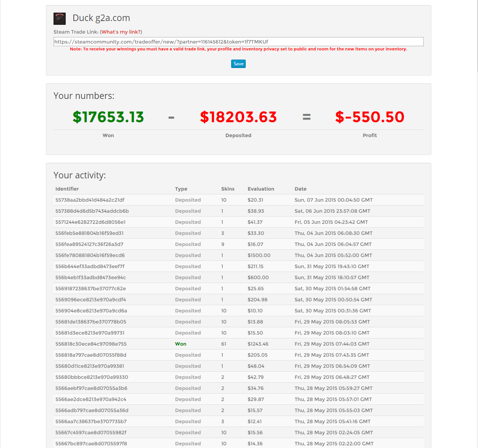Select the $18203.63 Deposited total
478x448 pixels.
click(238, 117)
